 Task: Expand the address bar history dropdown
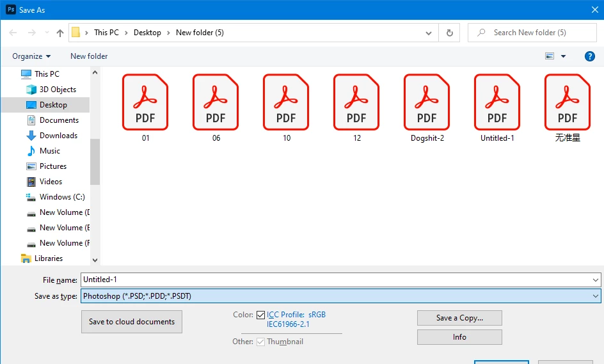[428, 33]
